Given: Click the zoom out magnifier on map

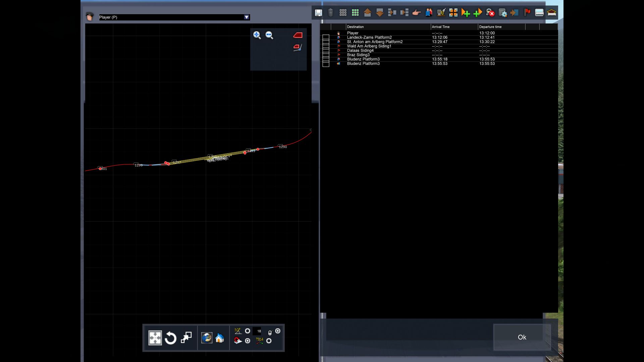Looking at the screenshot, I should pyautogui.click(x=269, y=35).
